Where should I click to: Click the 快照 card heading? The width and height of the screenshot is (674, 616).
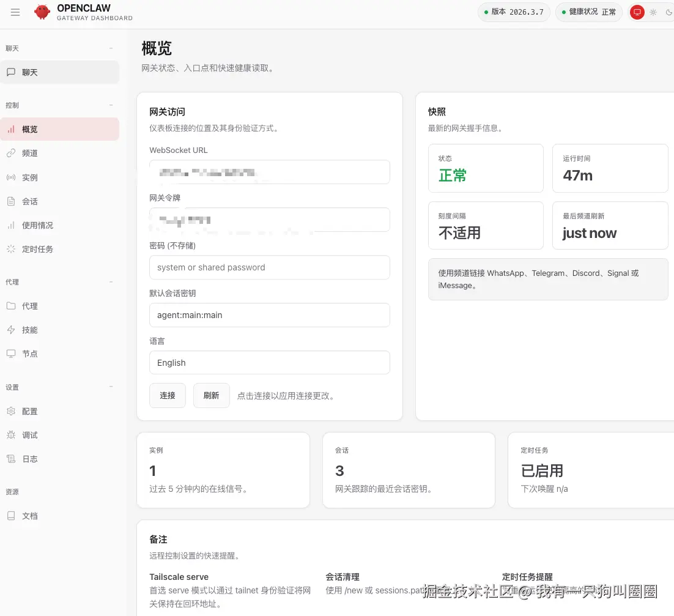click(437, 112)
